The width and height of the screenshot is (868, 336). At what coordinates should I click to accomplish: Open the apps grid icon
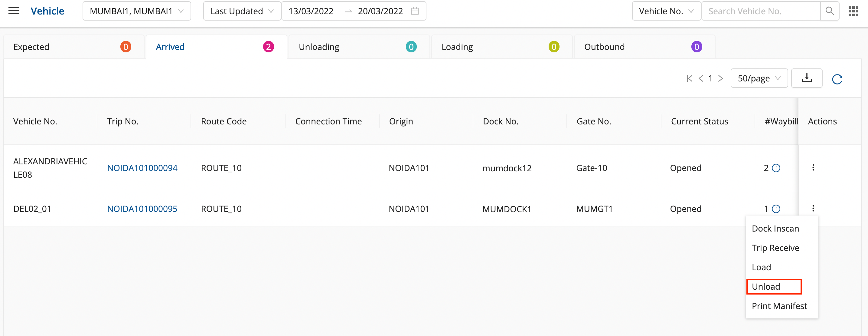pos(853,11)
